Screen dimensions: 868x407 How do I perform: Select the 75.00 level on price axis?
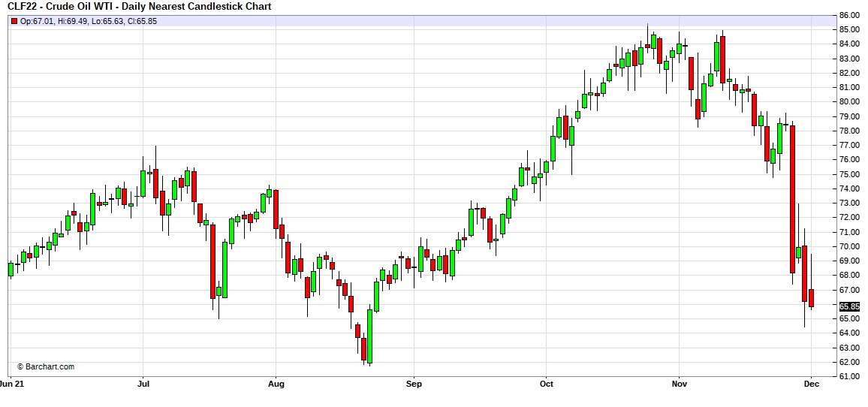click(x=849, y=174)
